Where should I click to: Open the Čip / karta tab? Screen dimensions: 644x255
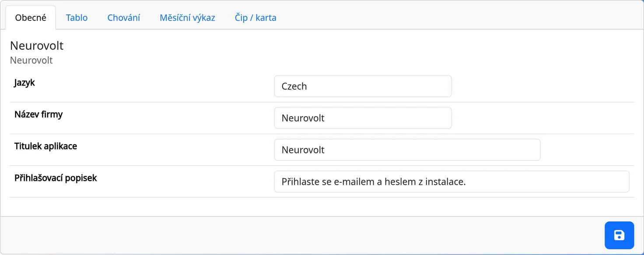[x=255, y=18]
